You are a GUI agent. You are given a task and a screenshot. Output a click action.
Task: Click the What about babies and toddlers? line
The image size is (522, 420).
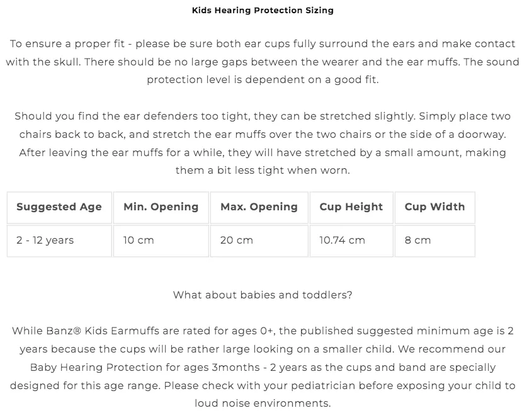(263, 295)
